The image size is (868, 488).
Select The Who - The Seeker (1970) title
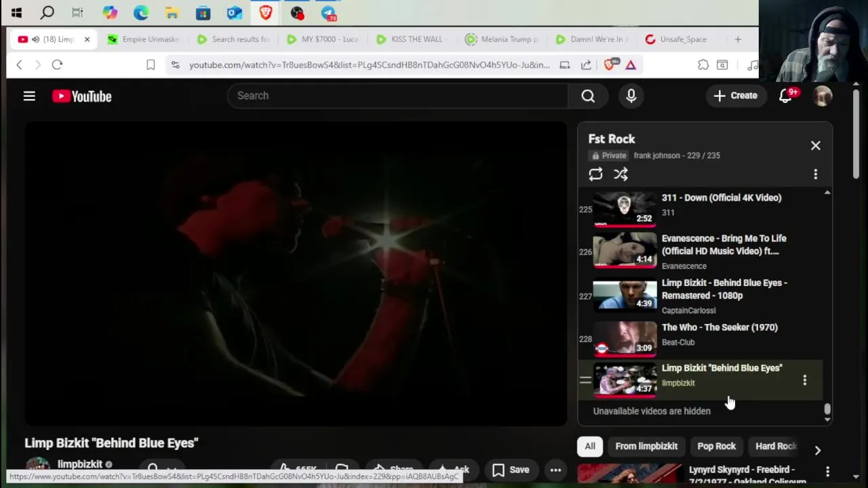pos(719,327)
